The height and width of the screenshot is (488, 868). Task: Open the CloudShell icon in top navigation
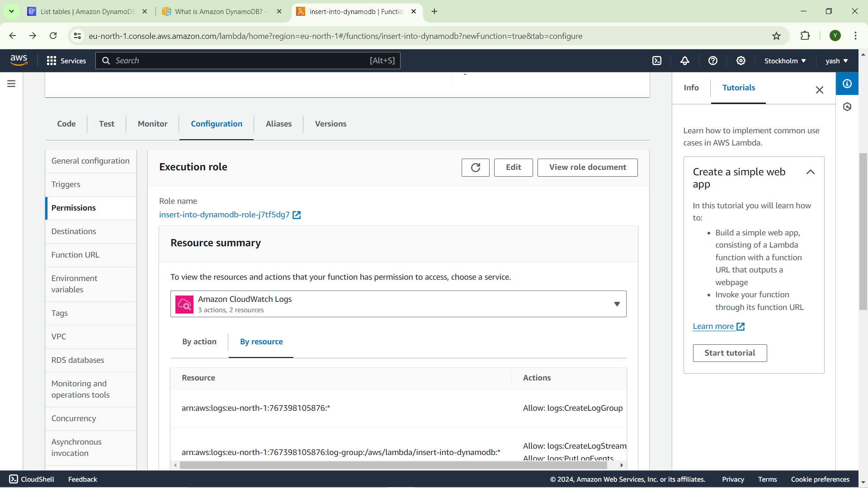657,61
